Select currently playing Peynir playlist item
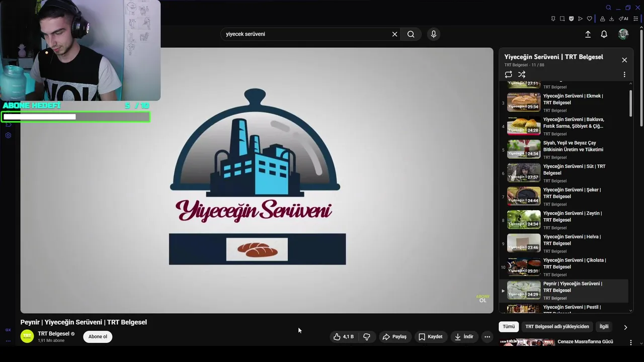 point(563,290)
